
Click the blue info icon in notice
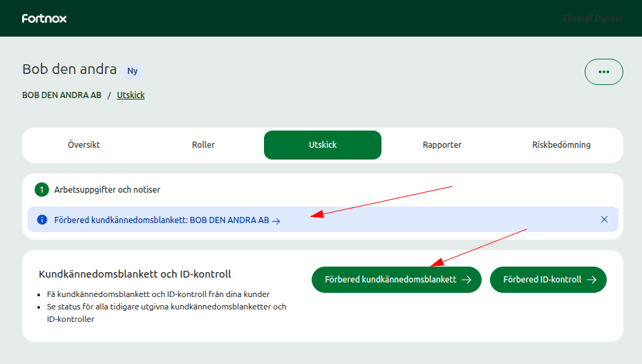[41, 220]
